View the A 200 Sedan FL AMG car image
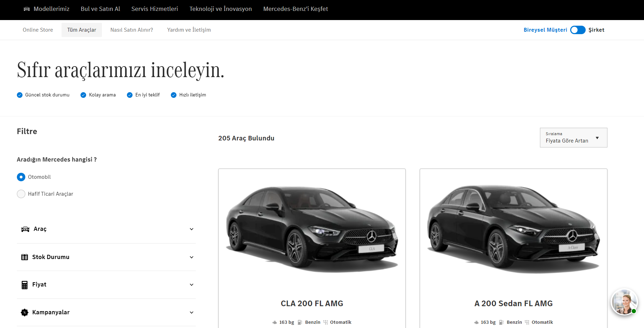 tap(514, 229)
